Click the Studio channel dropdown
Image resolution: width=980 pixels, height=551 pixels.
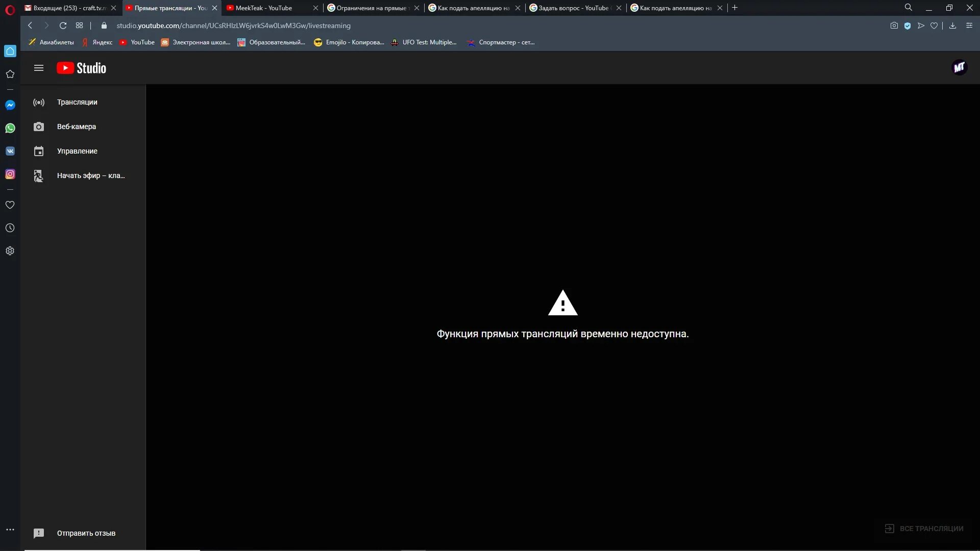pos(959,67)
